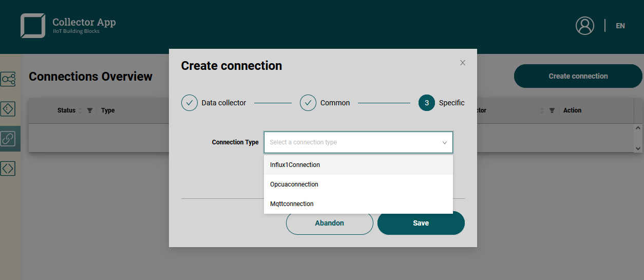Open the user profile icon
644x280 pixels.
tap(584, 26)
